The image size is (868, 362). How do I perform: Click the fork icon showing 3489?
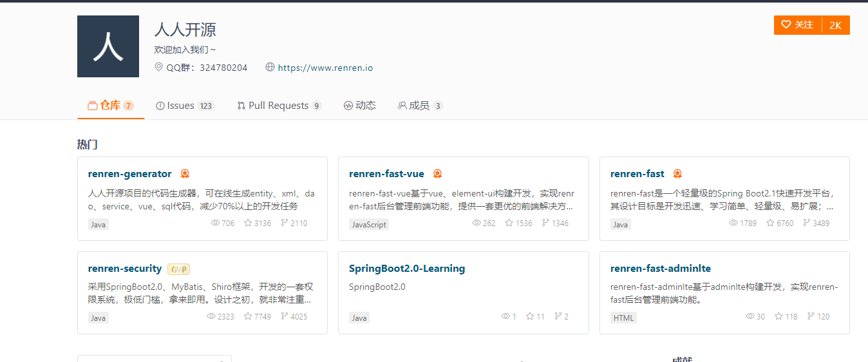coord(807,223)
